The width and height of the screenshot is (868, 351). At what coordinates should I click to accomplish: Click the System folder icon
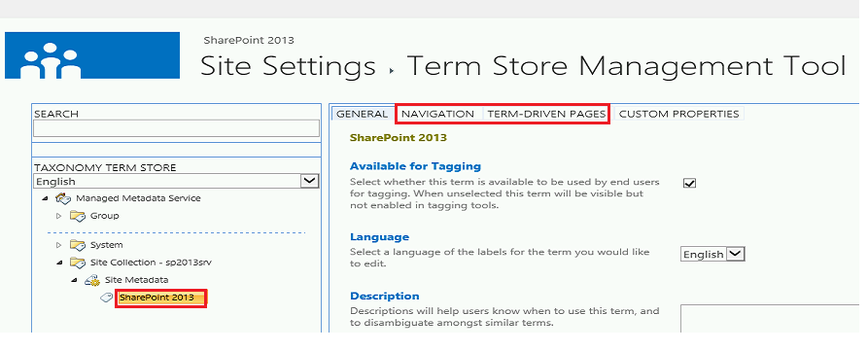point(77,245)
